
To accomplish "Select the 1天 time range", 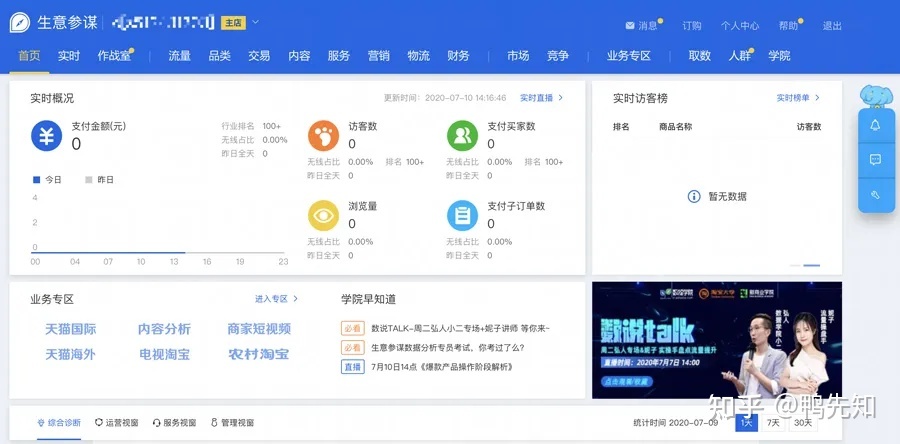I will (746, 423).
